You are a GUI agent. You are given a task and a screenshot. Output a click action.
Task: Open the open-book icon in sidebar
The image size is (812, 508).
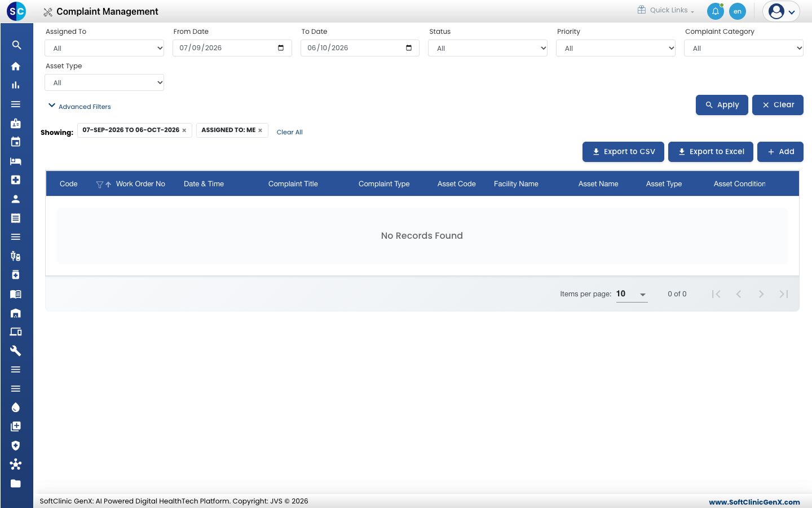(16, 294)
